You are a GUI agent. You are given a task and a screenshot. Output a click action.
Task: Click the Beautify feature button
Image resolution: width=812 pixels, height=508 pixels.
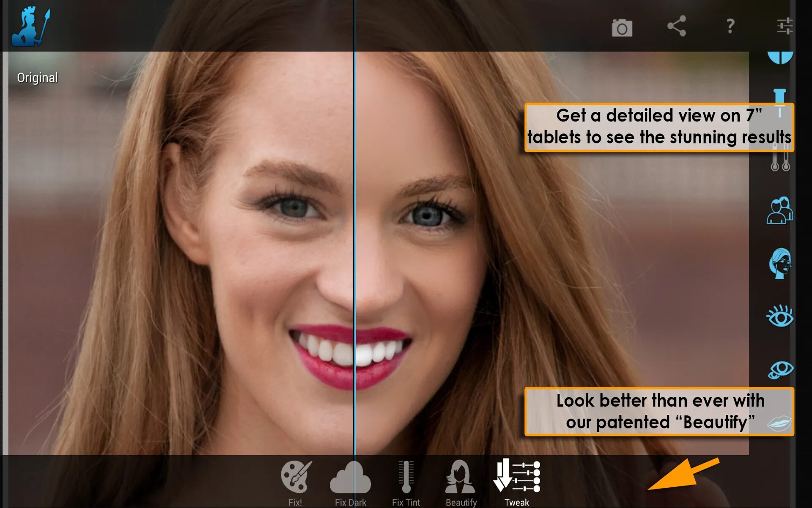pos(461,480)
